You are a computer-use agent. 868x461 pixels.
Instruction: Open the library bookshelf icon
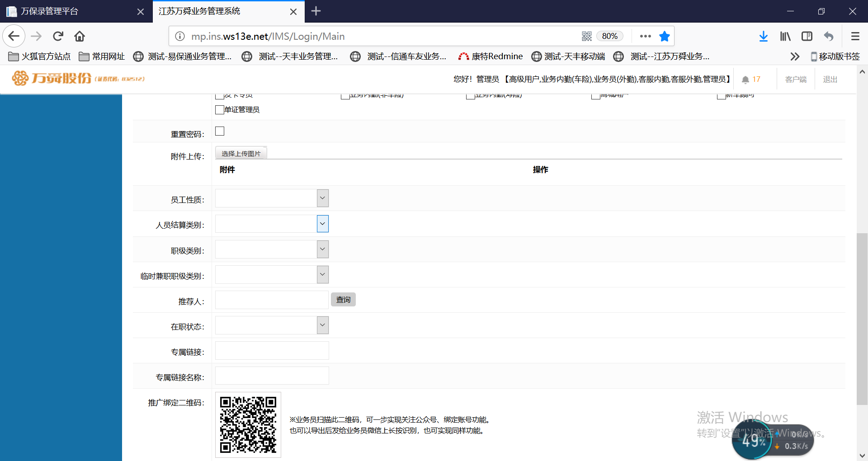coord(785,36)
